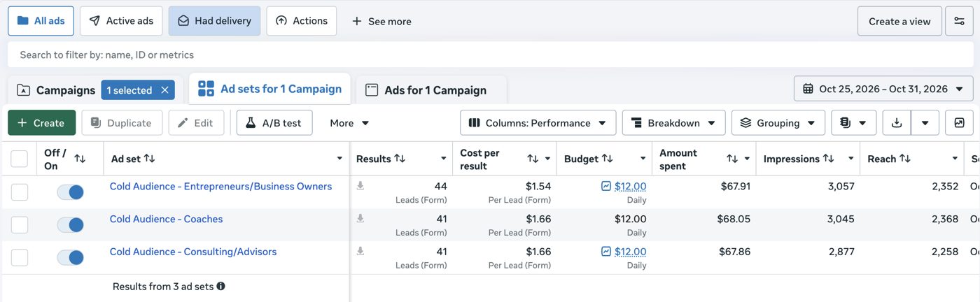Open the Grouping dropdown
Viewport: 980px width, 302px height.
[778, 122]
